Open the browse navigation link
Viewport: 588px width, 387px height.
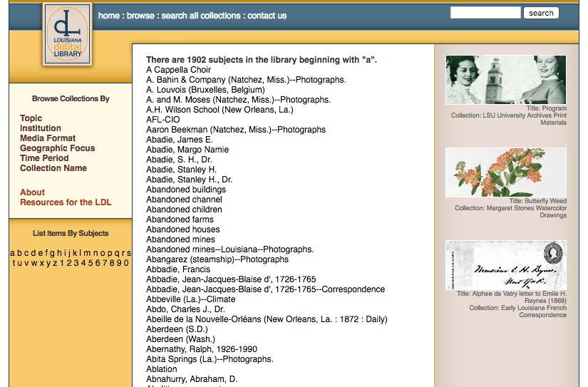140,16
